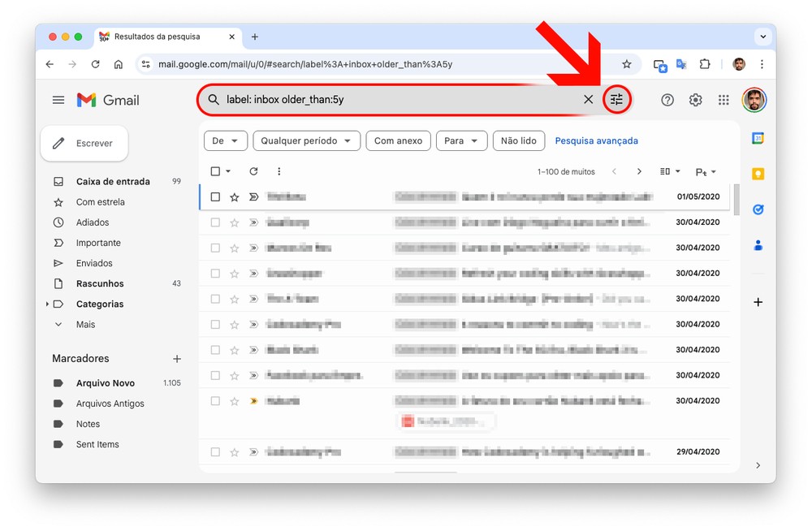
Task: Go to next page of results
Action: [x=639, y=171]
